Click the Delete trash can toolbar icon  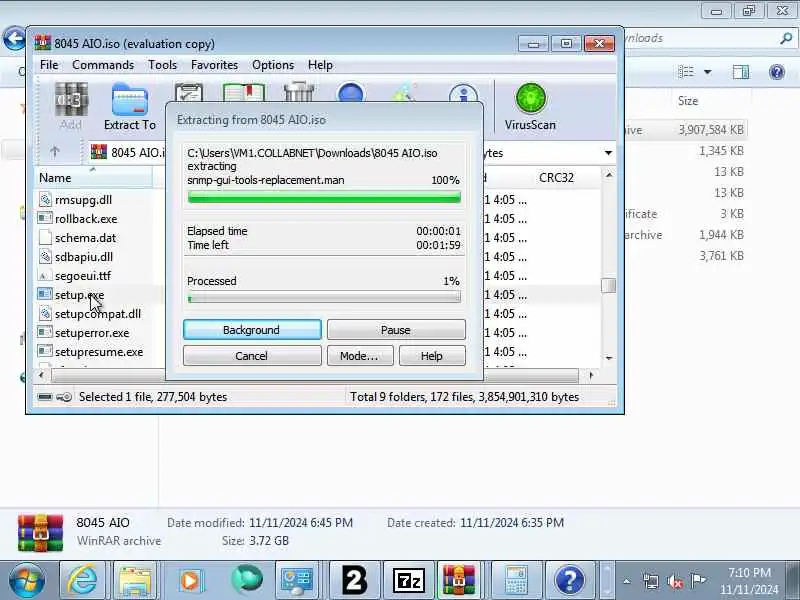pos(299,92)
